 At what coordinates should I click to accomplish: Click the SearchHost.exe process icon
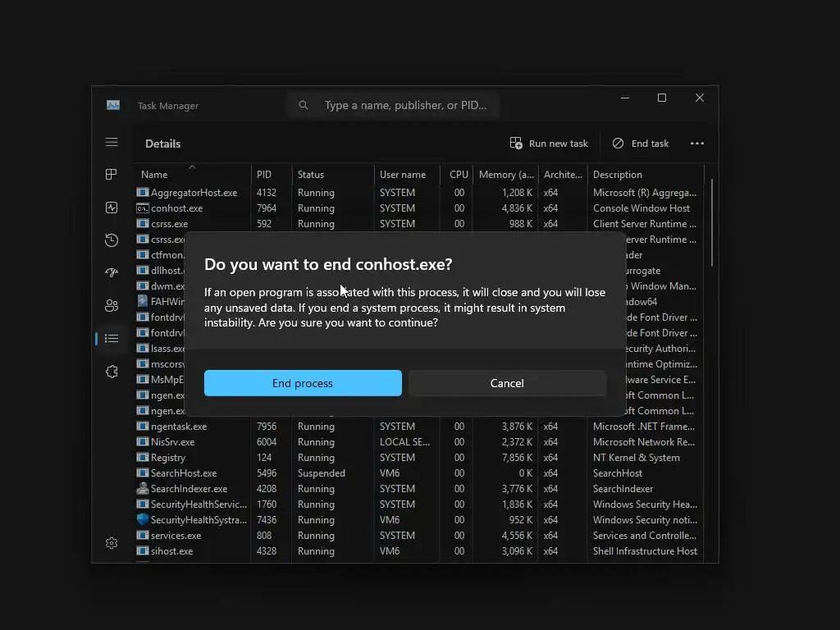coord(142,472)
